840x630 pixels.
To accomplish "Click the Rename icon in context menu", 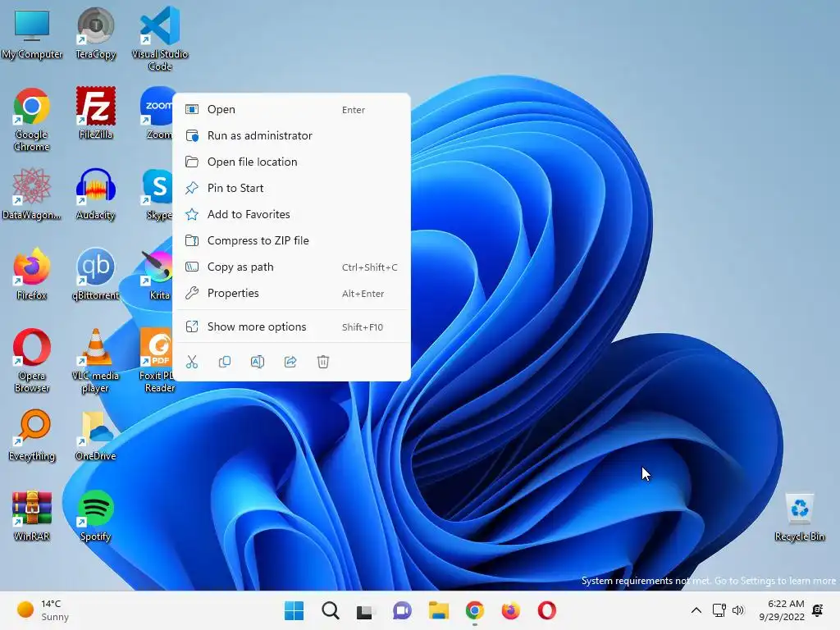I will tap(257, 362).
